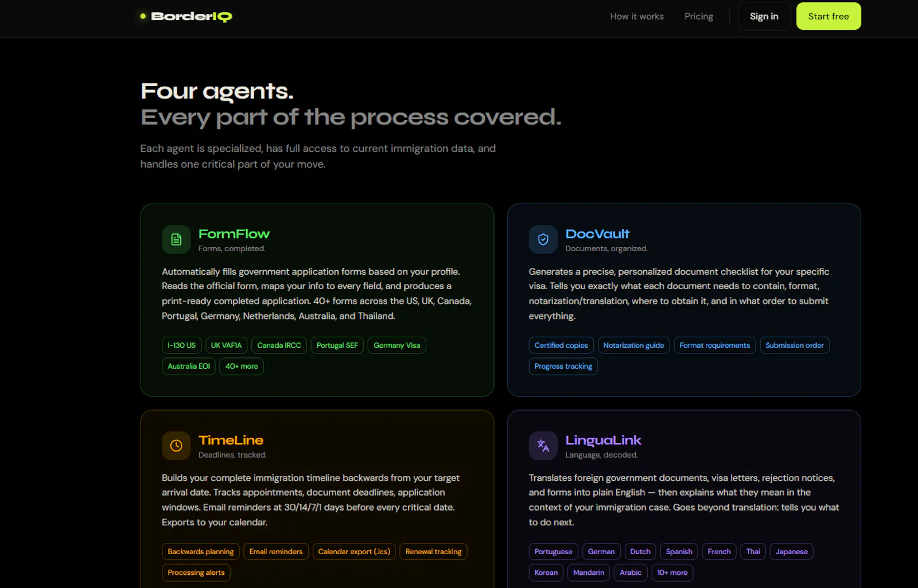
Task: Select the Germany Visa tag
Action: click(x=397, y=345)
